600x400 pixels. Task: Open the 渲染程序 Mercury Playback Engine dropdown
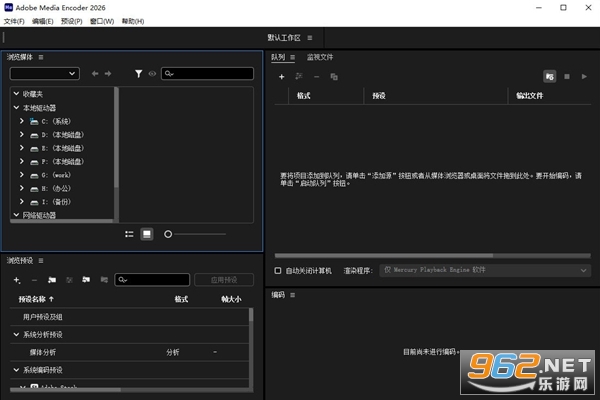pos(485,270)
